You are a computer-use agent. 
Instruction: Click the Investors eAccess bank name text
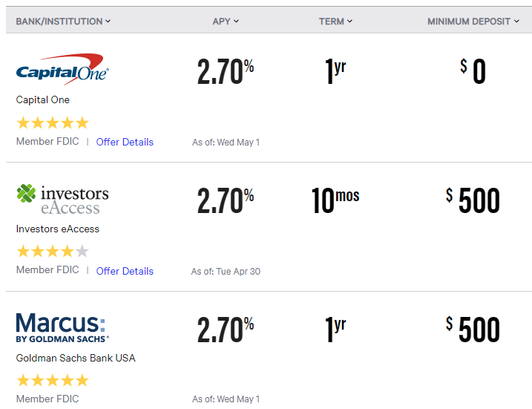(x=58, y=229)
